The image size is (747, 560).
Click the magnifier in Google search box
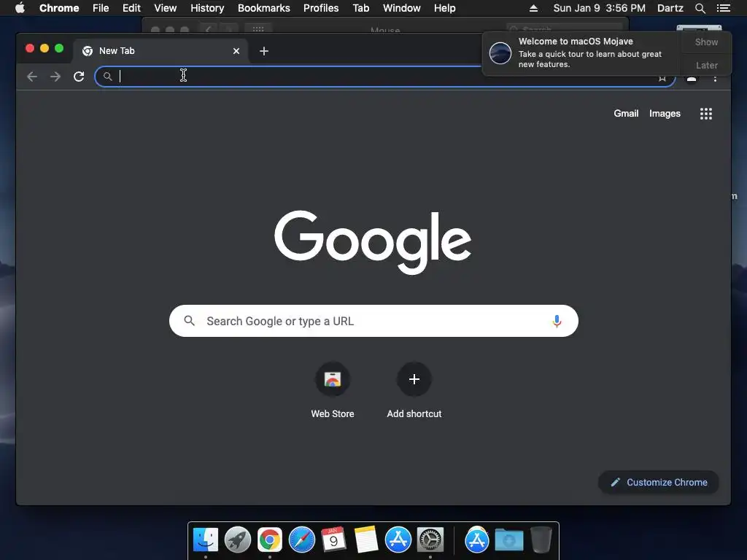[189, 321]
